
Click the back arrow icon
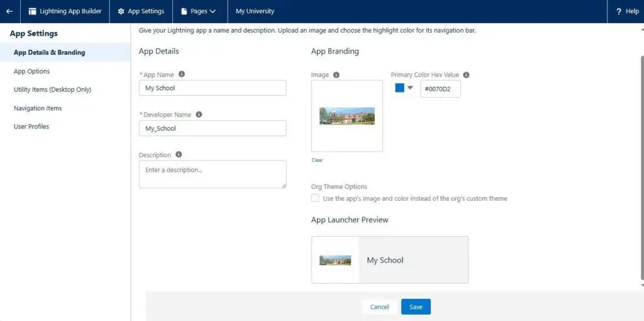(x=9, y=11)
